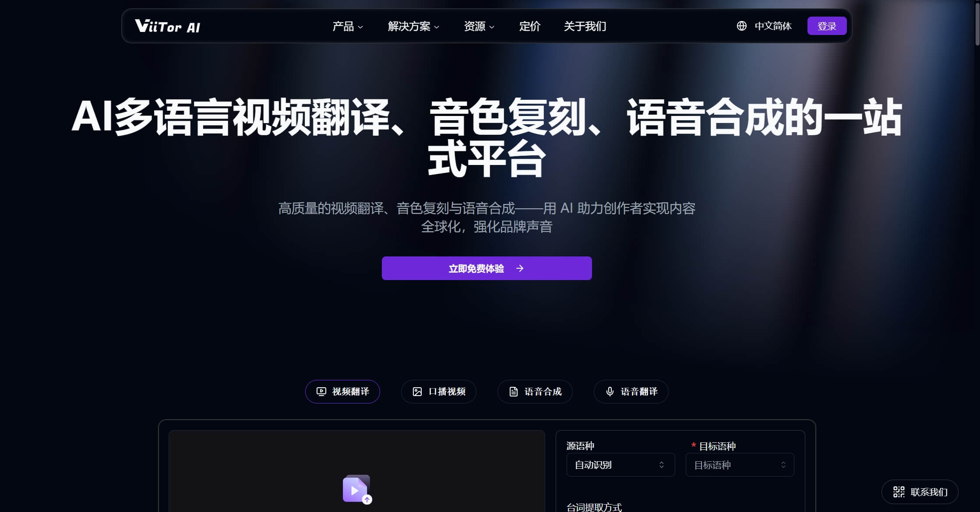
Task: Expand the 资源 navigation menu
Action: [479, 26]
